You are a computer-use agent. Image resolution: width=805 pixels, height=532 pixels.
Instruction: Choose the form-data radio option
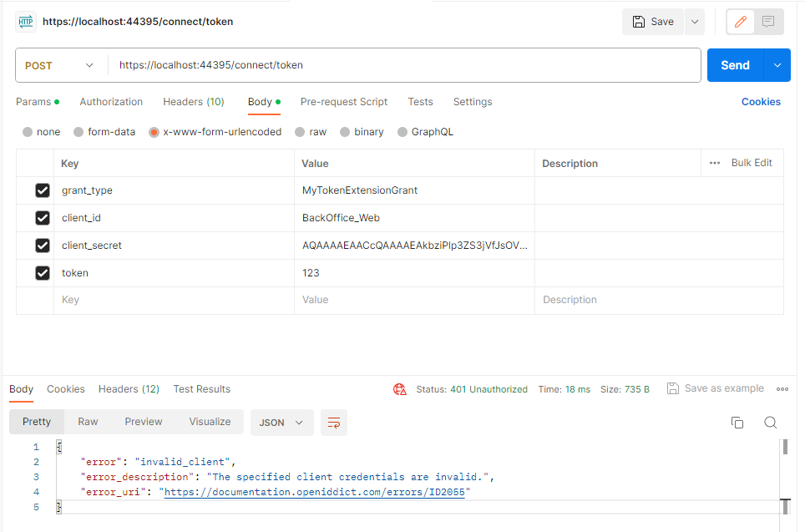[78, 132]
